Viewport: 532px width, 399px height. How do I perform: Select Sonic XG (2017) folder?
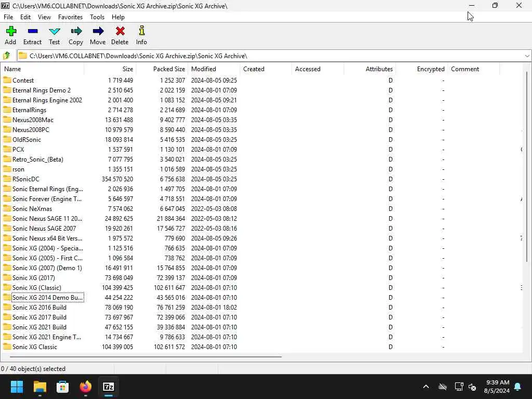coord(34,277)
